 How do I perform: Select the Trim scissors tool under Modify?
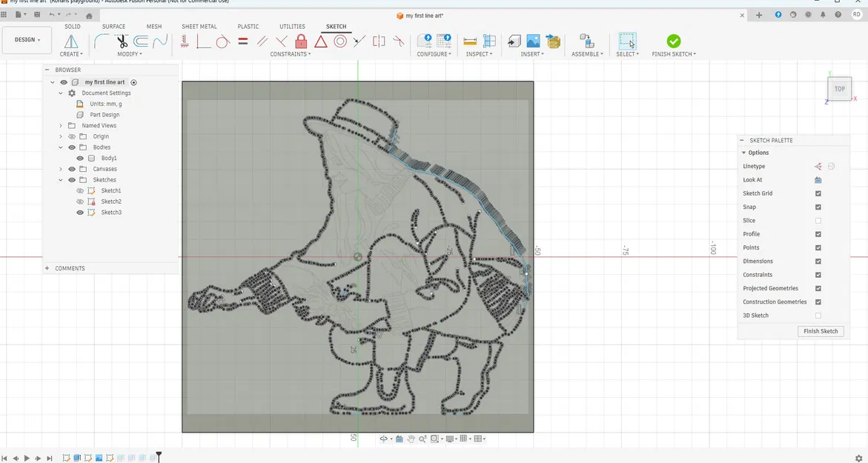[x=122, y=41]
